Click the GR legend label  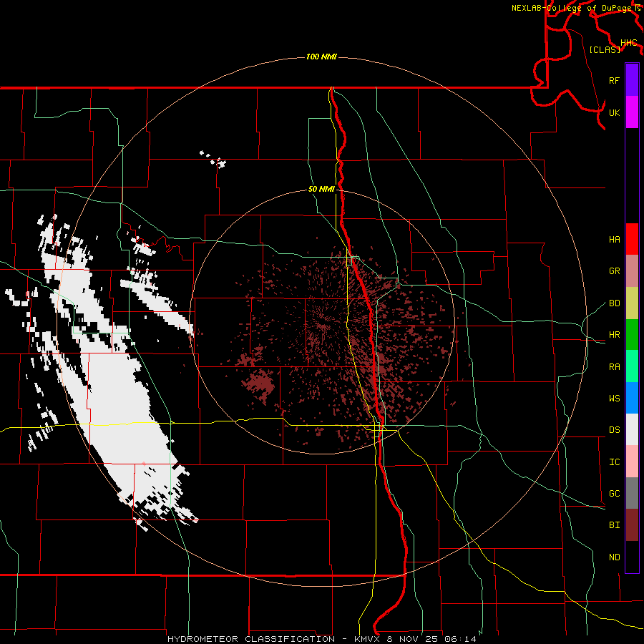tap(615, 271)
